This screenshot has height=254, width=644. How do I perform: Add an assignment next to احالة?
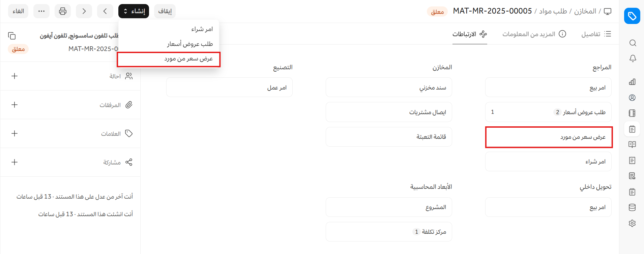pos(14,76)
